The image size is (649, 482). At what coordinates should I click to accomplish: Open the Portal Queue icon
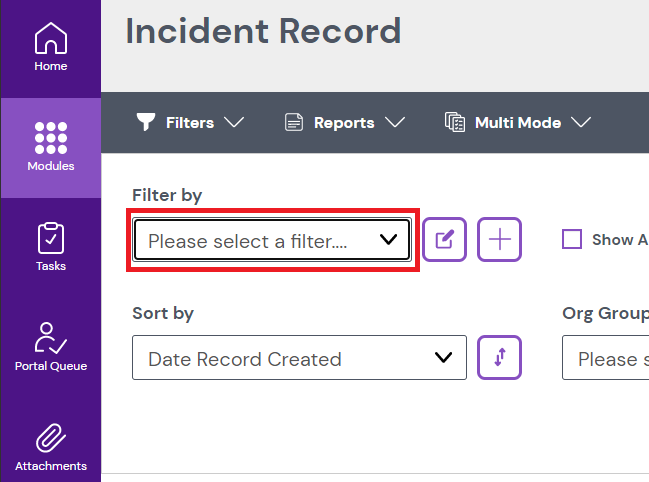(x=51, y=338)
